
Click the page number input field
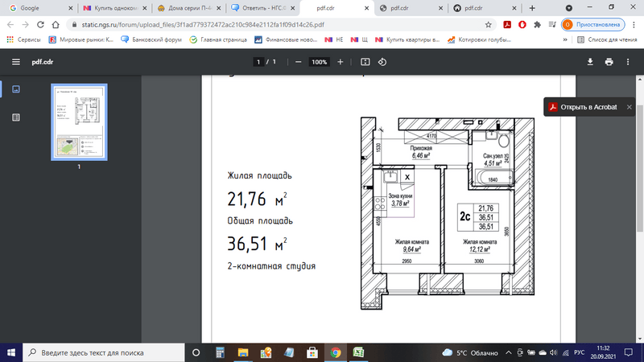pos(258,62)
